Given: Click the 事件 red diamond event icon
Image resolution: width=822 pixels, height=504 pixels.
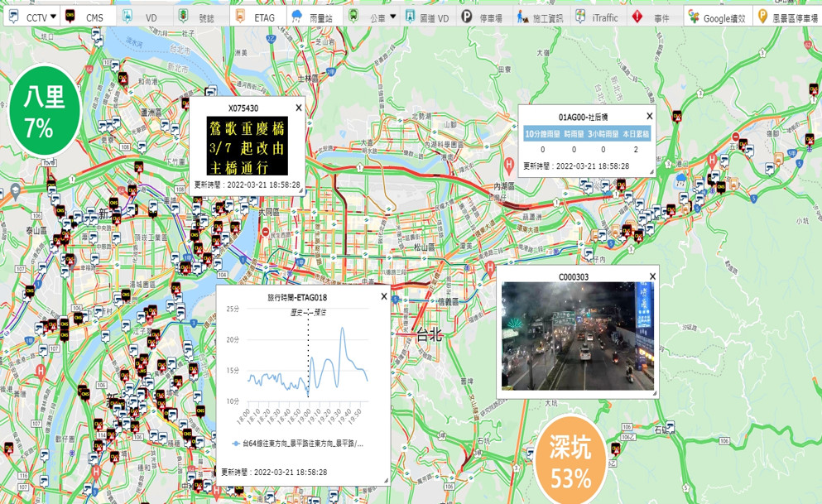Looking at the screenshot, I should coord(637,17).
